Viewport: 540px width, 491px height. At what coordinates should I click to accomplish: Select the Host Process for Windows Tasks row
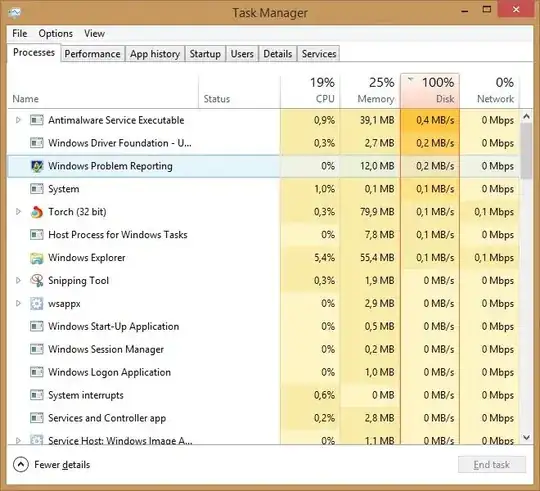[263, 234]
